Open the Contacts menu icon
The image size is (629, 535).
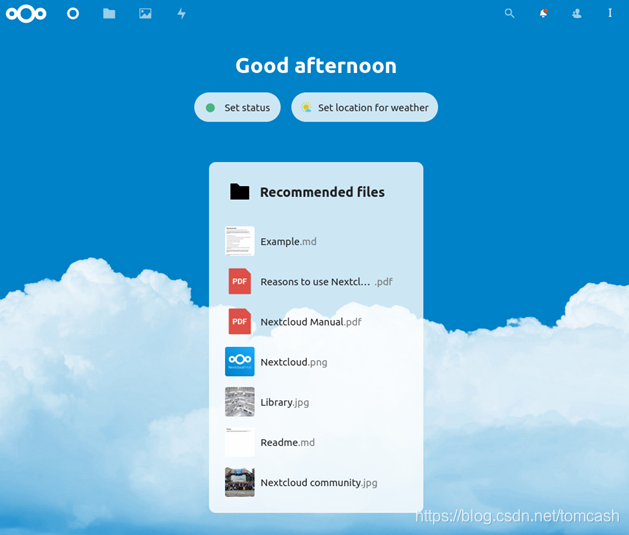(577, 14)
